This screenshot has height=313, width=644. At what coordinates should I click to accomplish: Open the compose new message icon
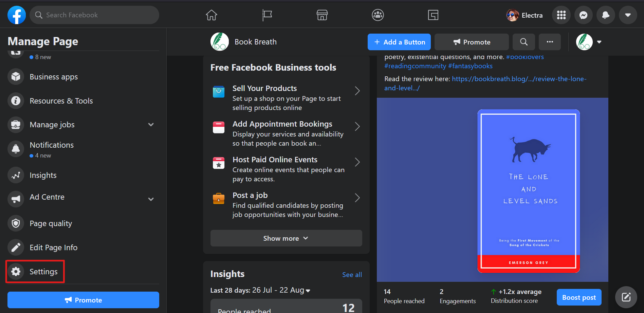(x=626, y=297)
